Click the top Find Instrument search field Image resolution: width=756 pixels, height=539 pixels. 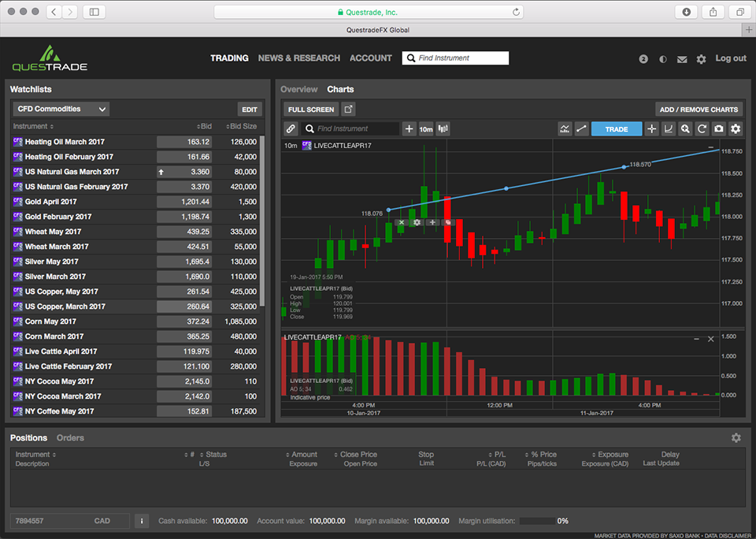(456, 58)
